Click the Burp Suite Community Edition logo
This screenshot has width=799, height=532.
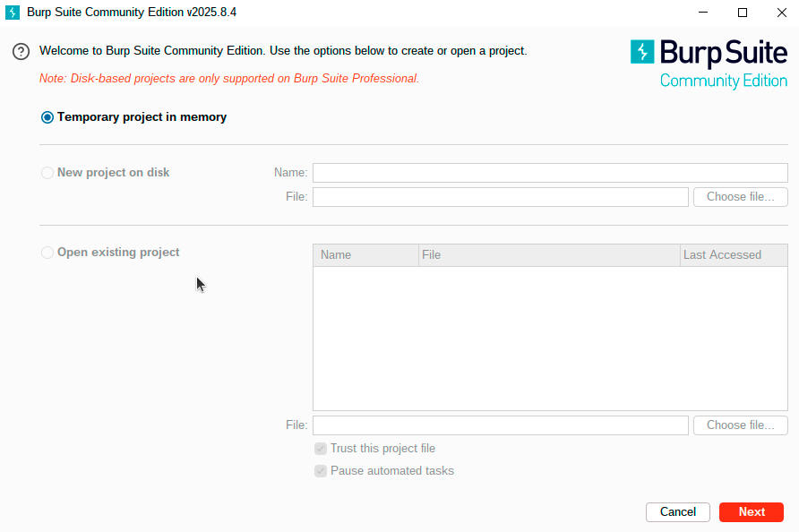point(709,64)
